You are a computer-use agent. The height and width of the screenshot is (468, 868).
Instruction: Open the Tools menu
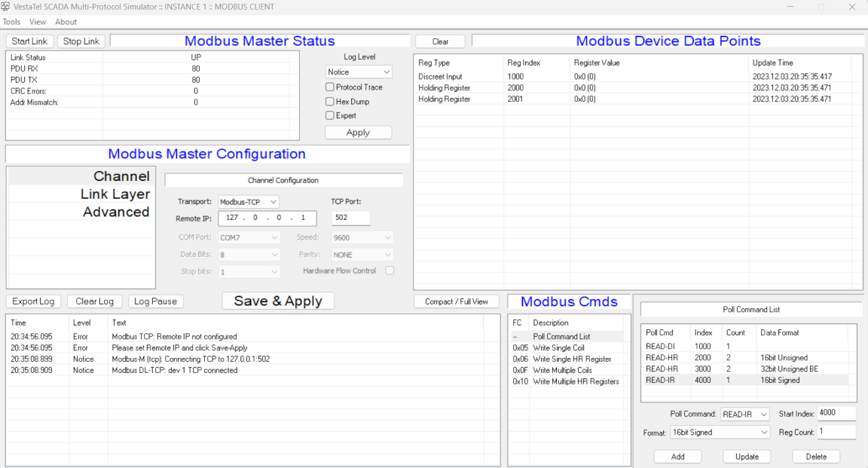[11, 22]
